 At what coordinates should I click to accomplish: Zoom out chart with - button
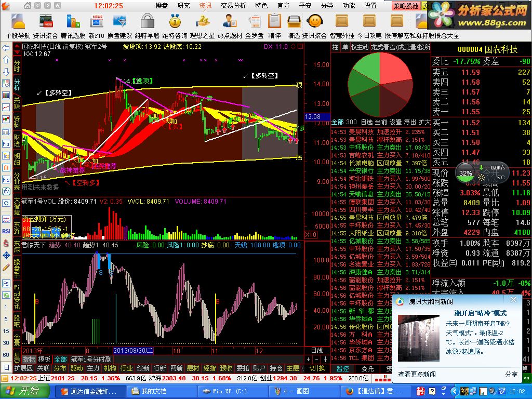tap(316, 360)
